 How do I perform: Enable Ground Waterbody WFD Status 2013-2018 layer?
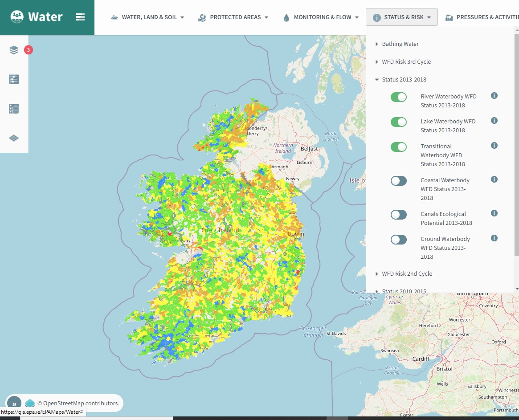point(399,239)
